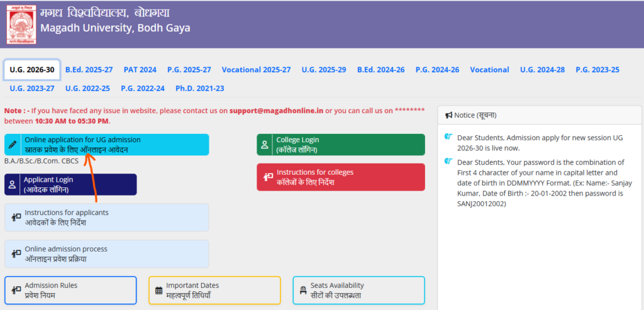The width and height of the screenshot is (644, 310).
Task: Click the Hindi university name heading
Action: tap(105, 13)
